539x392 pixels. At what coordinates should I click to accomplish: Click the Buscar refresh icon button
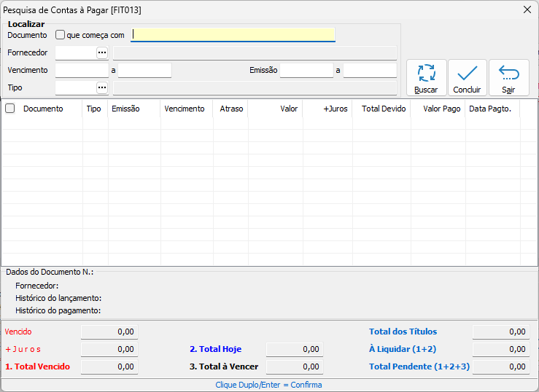[426, 77]
